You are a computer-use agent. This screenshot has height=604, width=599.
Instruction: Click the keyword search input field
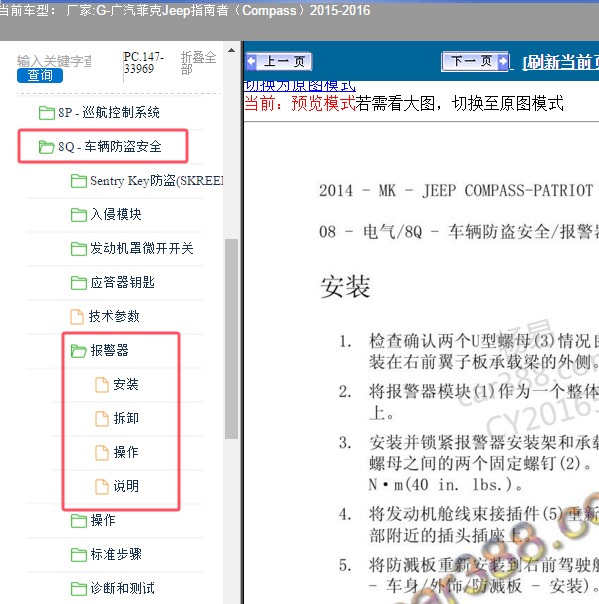coord(54,61)
